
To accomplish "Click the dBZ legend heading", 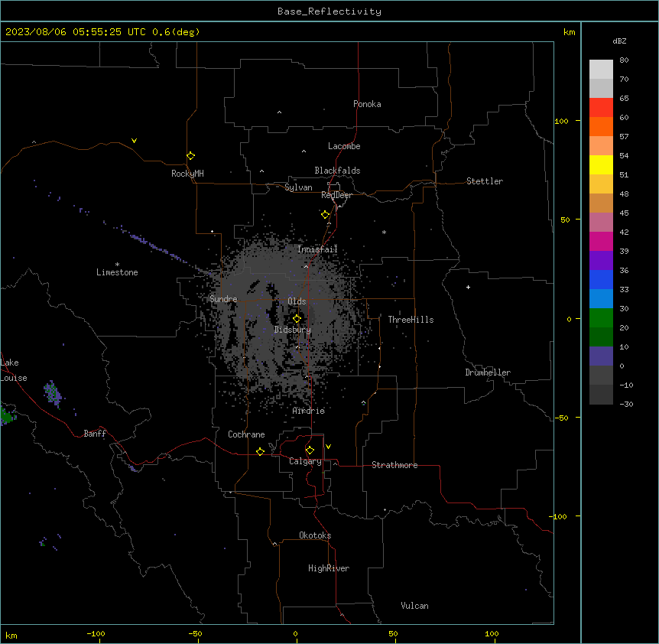I will coord(619,41).
